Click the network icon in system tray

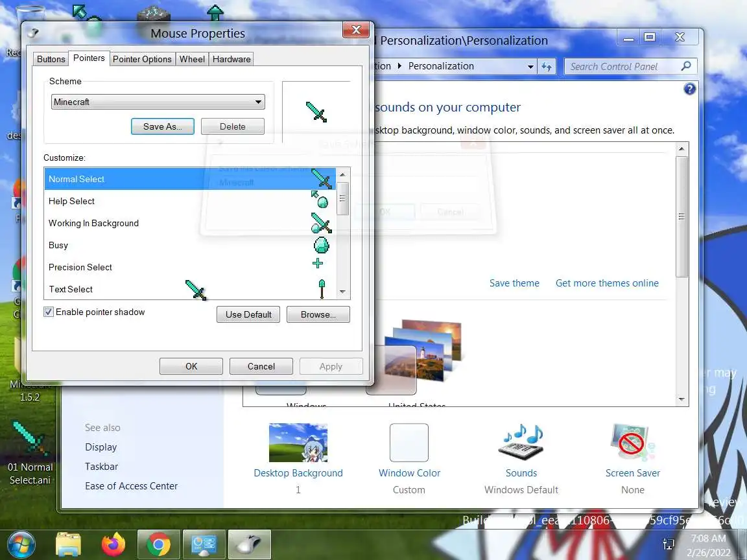coord(668,544)
